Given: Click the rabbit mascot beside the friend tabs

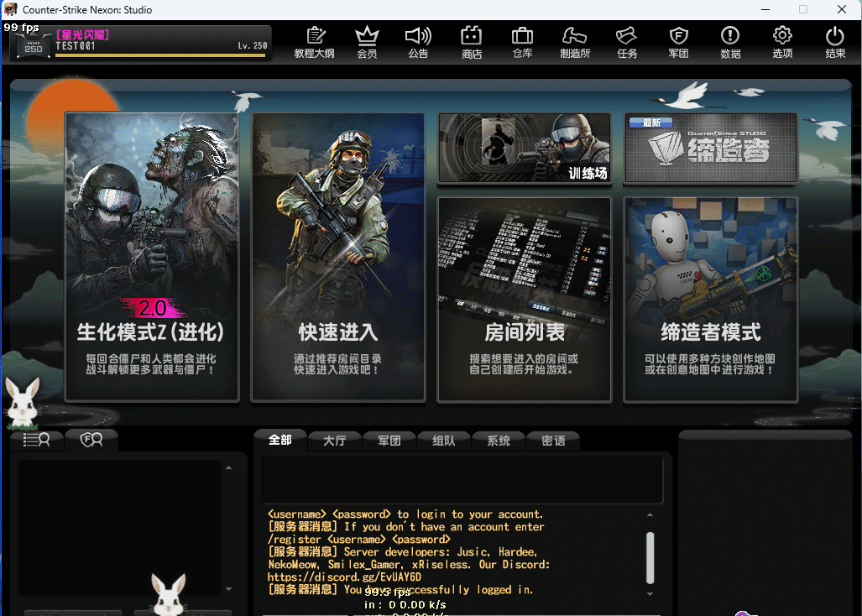Looking at the screenshot, I should (22, 403).
